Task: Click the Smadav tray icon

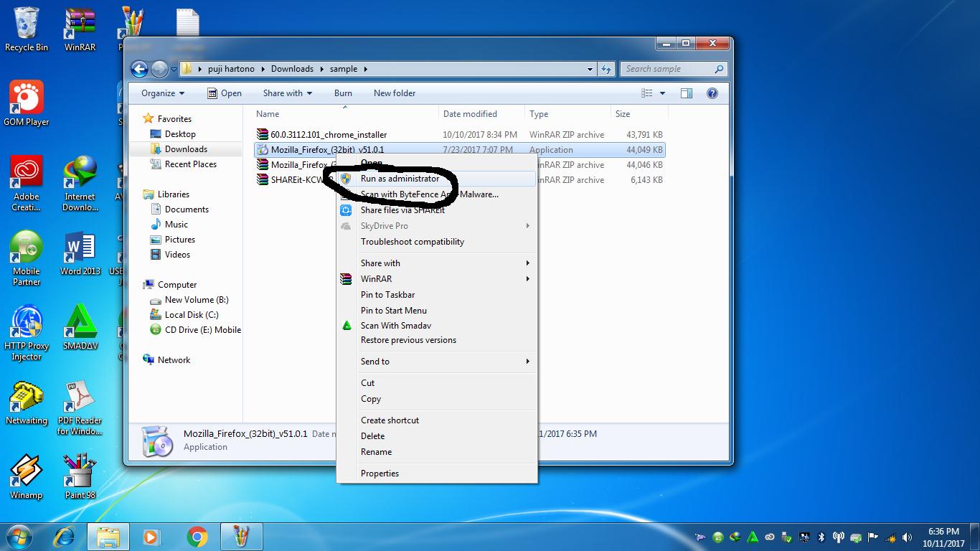Action: (753, 537)
